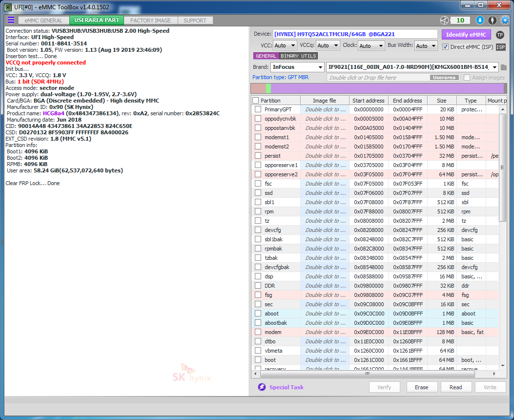This screenshot has height=420, width=514.
Task: Click the Type column header
Action: tap(471, 101)
